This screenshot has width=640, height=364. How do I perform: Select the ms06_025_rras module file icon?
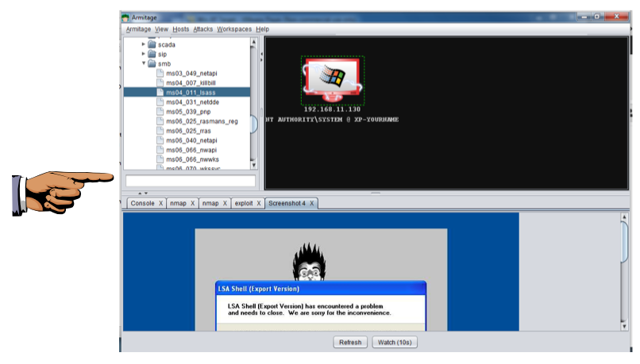pos(160,130)
